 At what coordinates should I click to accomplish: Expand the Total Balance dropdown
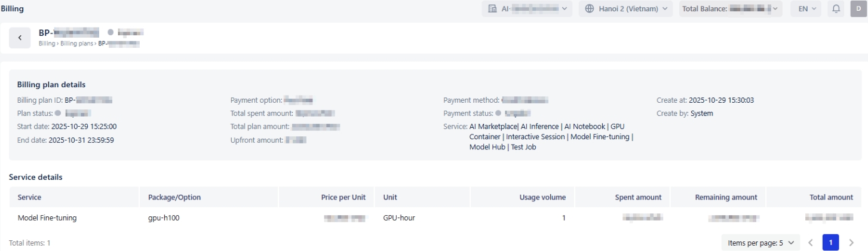pyautogui.click(x=730, y=9)
